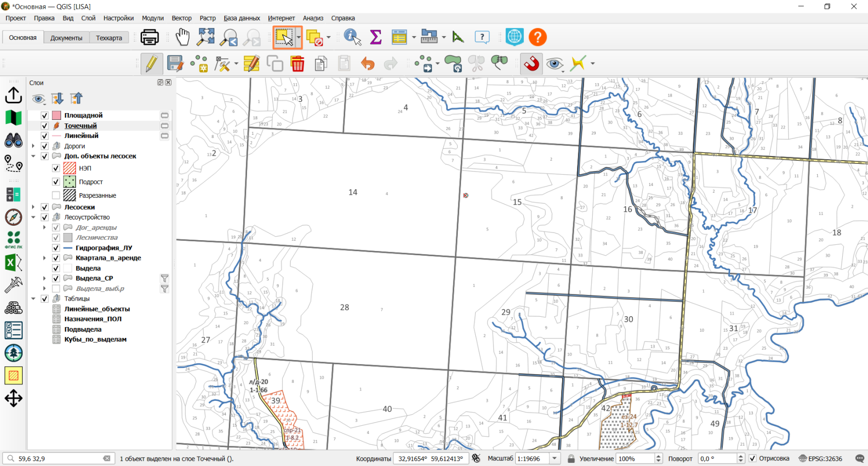Open the Растр menu
Screen dimensions: 868x466
(208, 18)
